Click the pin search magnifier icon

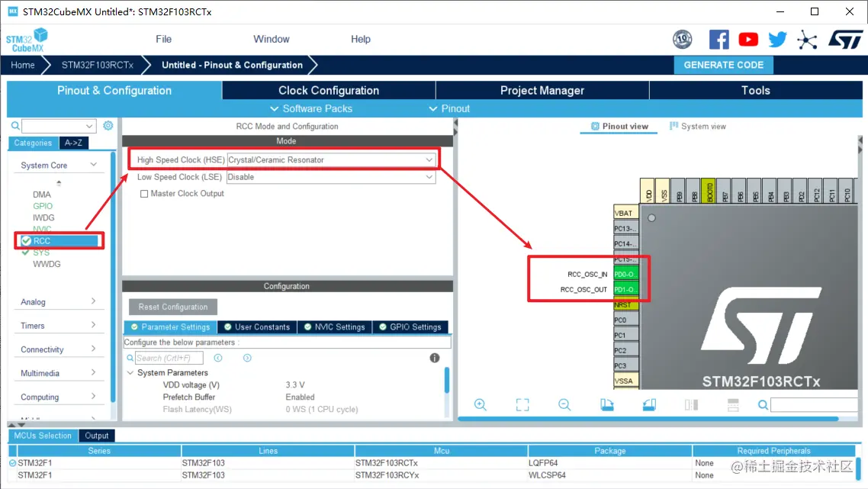(763, 405)
